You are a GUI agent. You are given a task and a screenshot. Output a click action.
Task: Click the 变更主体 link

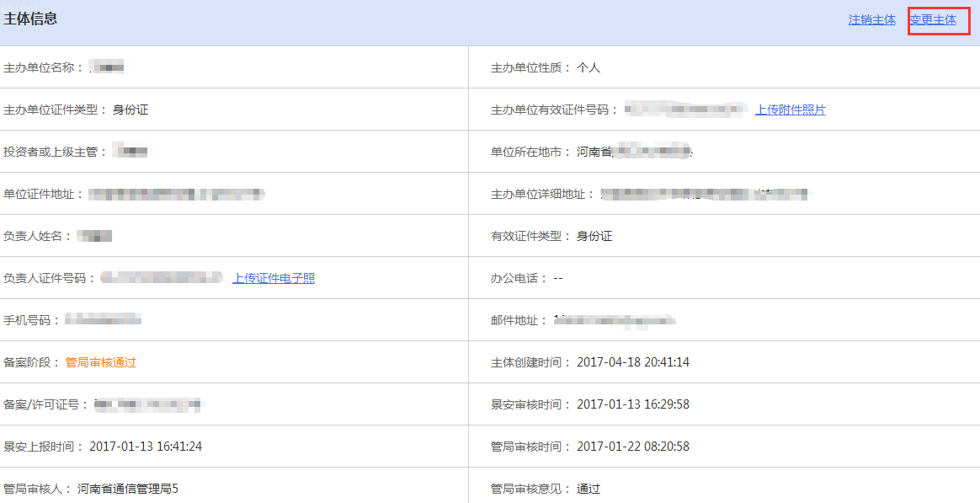[933, 19]
